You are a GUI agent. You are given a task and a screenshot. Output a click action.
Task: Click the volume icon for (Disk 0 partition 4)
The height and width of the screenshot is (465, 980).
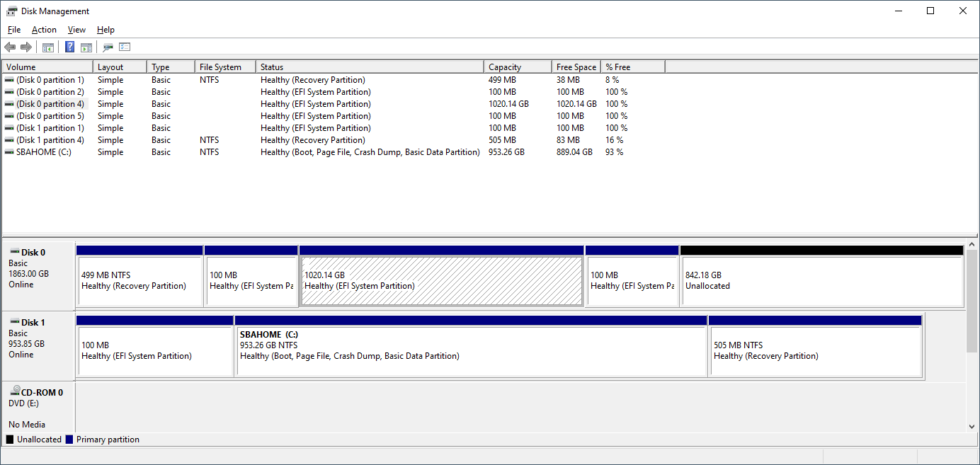pyautogui.click(x=9, y=104)
